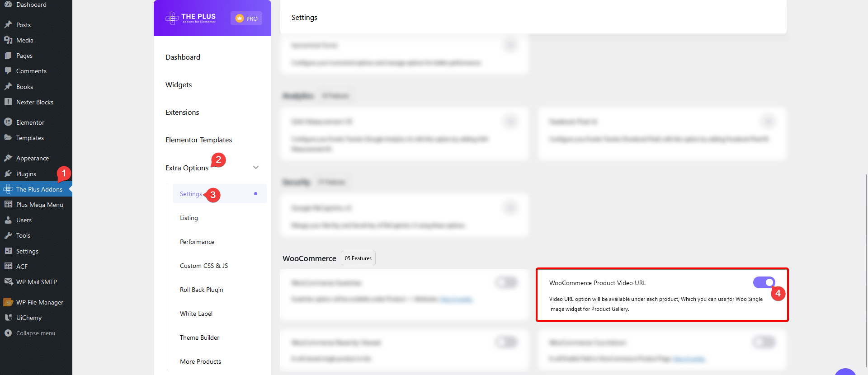Click the Appearance brush icon
Viewport: 868px width, 375px height.
[8, 158]
